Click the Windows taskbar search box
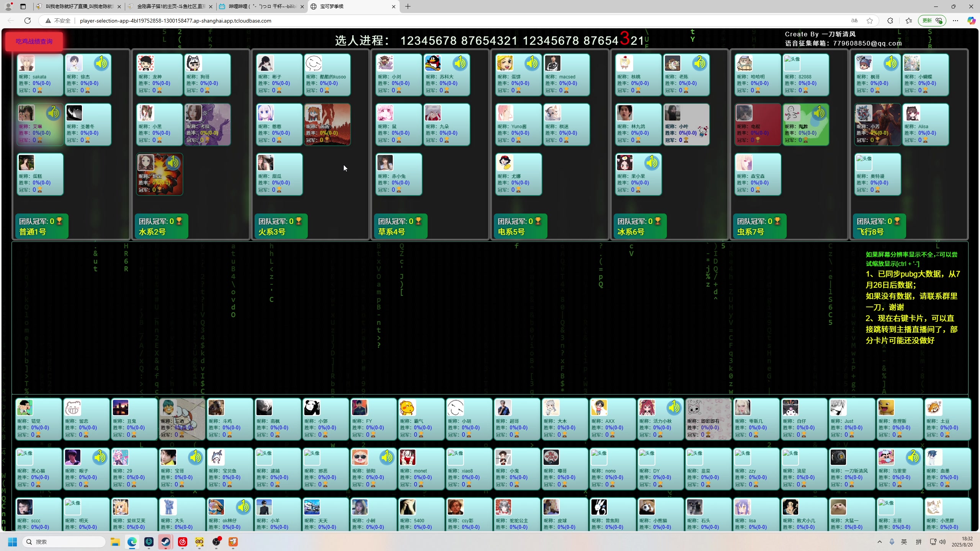 point(64,542)
